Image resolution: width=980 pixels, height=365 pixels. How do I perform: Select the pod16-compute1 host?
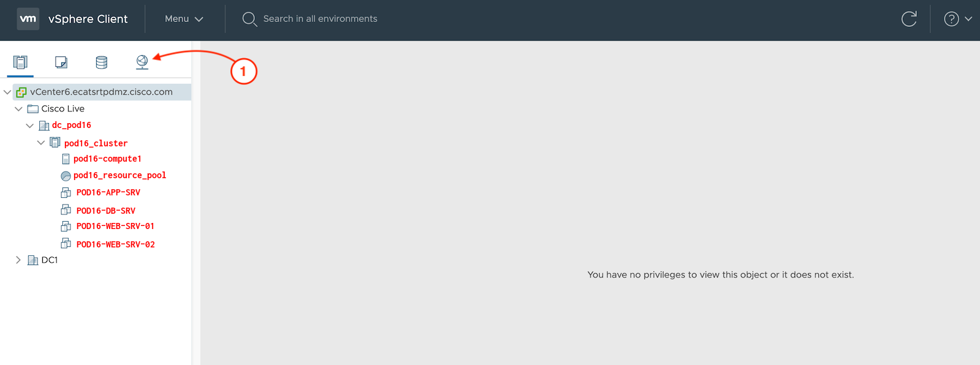click(x=107, y=159)
